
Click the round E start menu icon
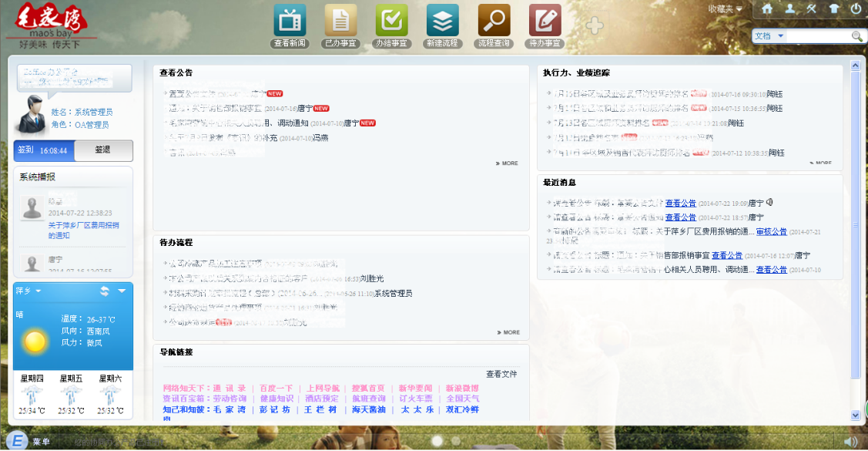coord(17,440)
